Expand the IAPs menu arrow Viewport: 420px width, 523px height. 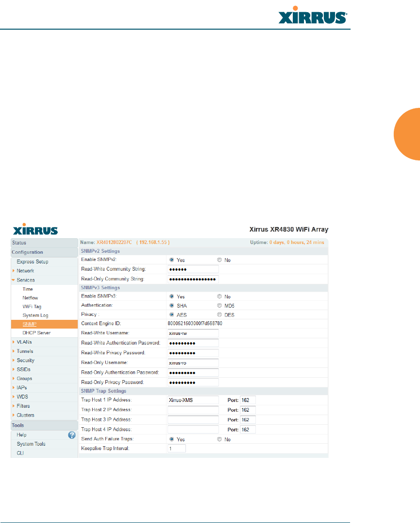13,387
